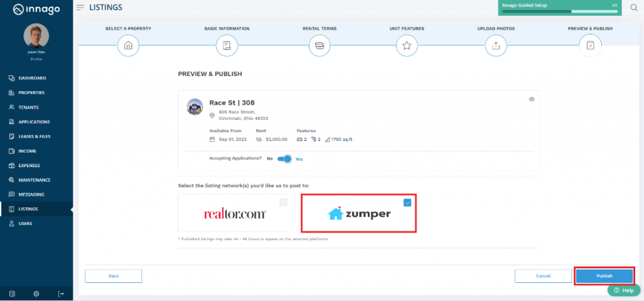644x301 pixels.
Task: Open the Basic Information step icon
Action: [226, 45]
